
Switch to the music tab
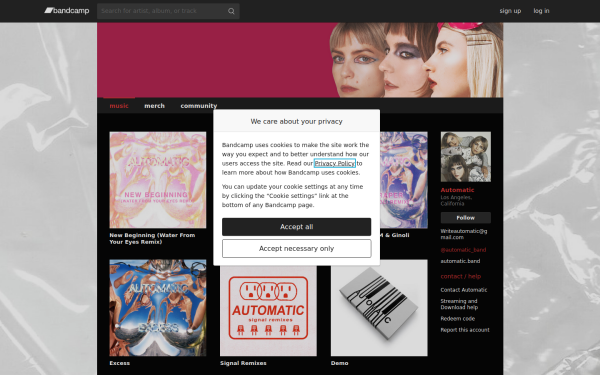119,106
